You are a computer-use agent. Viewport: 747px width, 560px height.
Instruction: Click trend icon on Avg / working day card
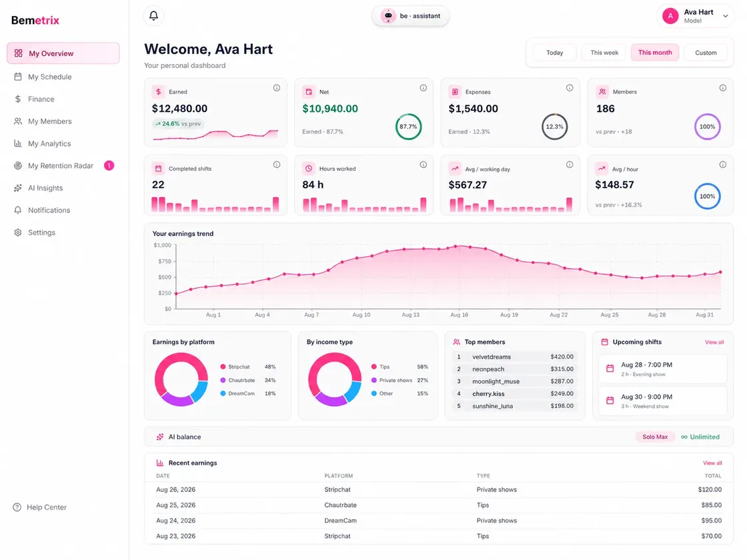coord(455,168)
